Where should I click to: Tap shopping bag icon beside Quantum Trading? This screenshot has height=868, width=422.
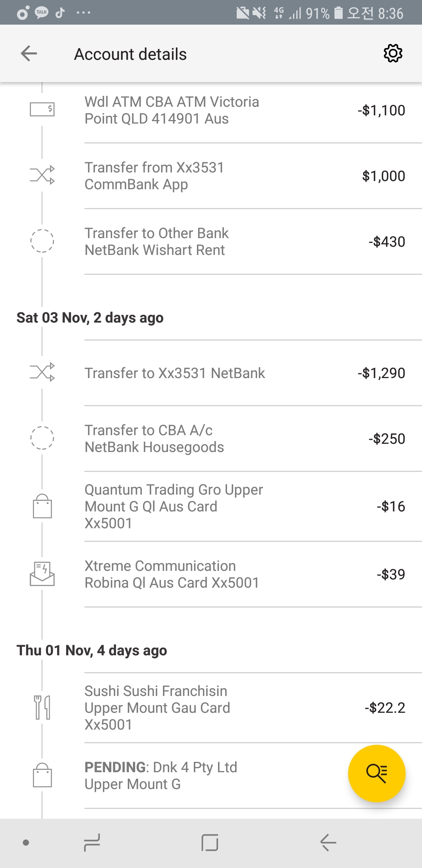[x=42, y=506]
